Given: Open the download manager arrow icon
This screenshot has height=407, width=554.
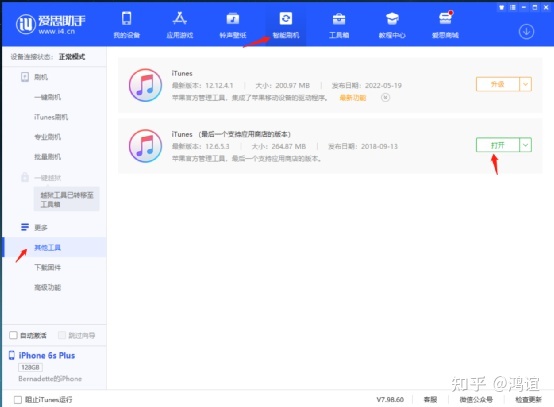Looking at the screenshot, I should (526, 31).
